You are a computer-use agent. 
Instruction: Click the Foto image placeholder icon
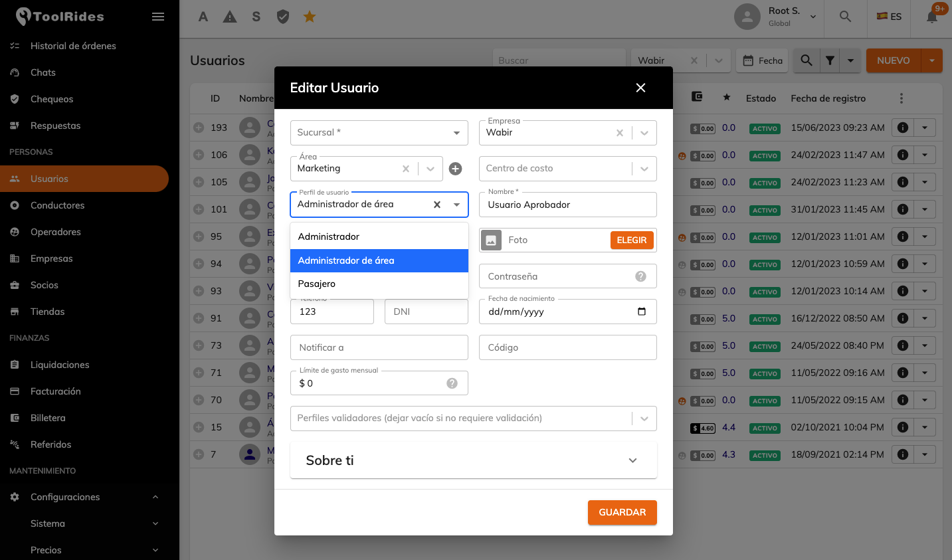coord(491,240)
